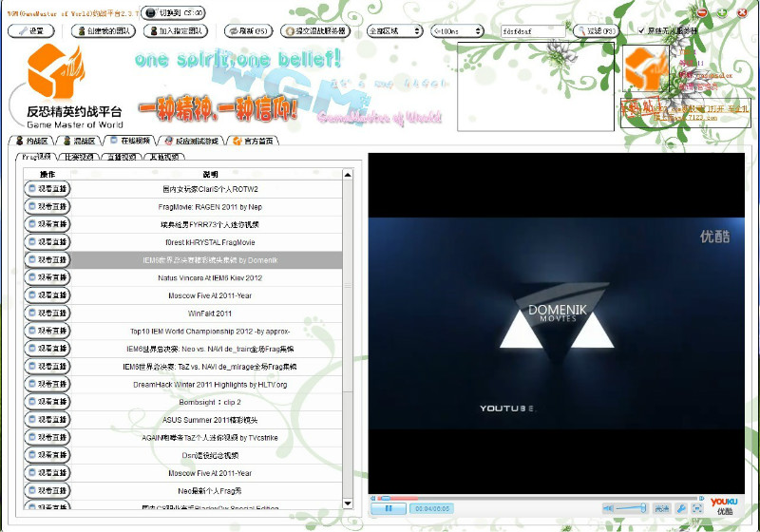The height and width of the screenshot is (532, 760).
Task: Click the seek-forward arrow on progress bar
Action: 701,498
